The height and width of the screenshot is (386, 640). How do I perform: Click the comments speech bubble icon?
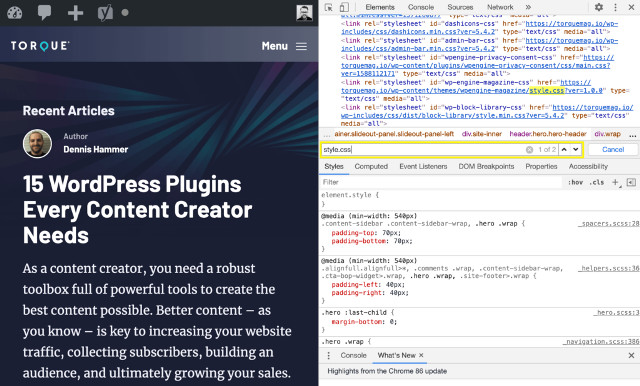pyautogui.click(x=44, y=13)
